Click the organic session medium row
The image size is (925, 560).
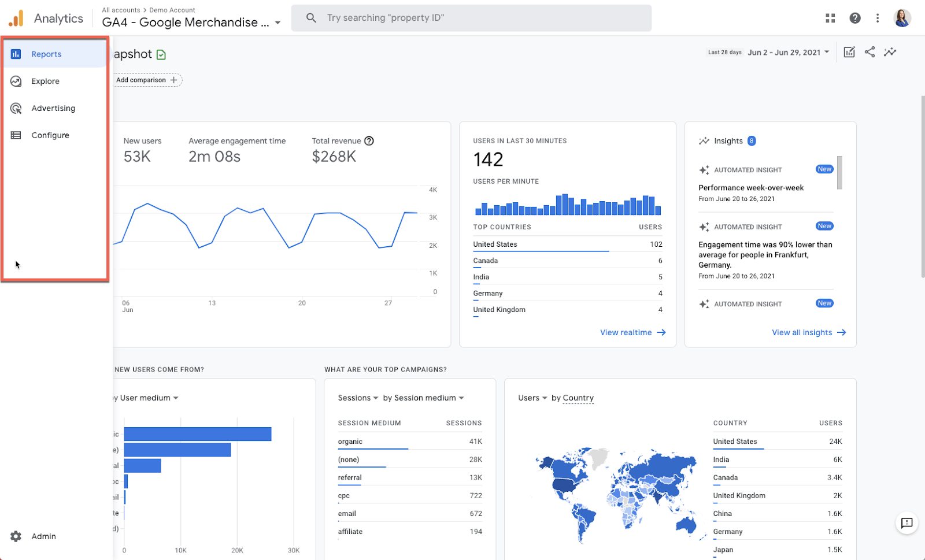[x=410, y=442]
